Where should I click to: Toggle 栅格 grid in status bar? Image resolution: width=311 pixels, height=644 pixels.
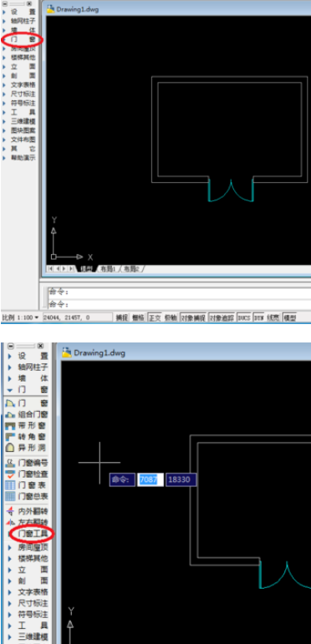[x=138, y=317]
